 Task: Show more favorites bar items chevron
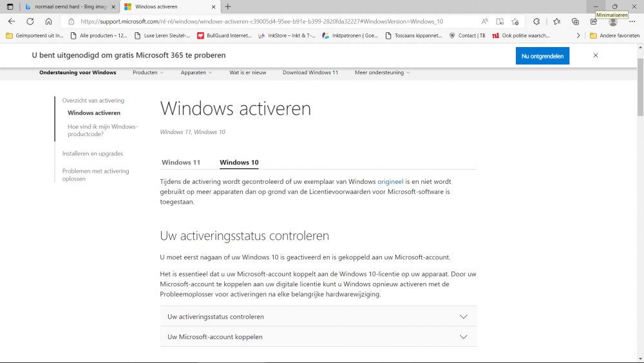pos(578,35)
